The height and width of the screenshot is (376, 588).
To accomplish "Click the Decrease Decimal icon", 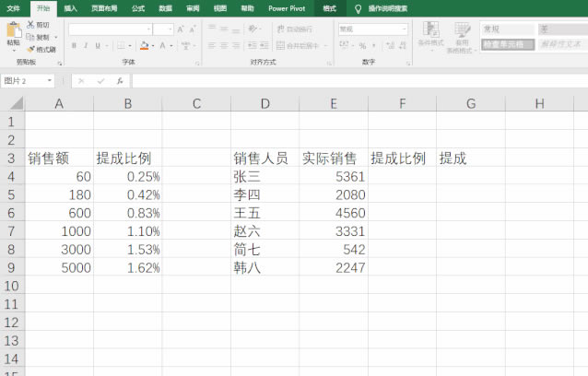I will pos(403,45).
